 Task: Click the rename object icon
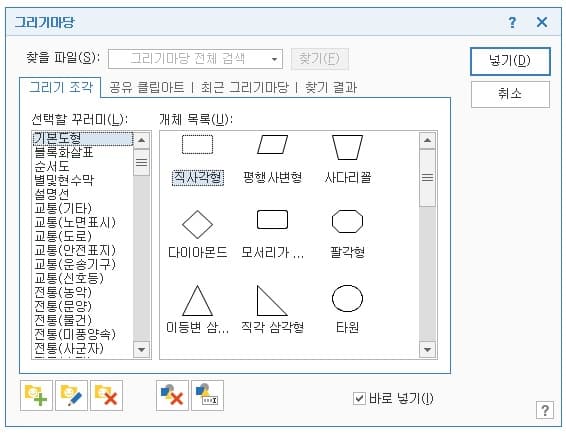click(208, 395)
